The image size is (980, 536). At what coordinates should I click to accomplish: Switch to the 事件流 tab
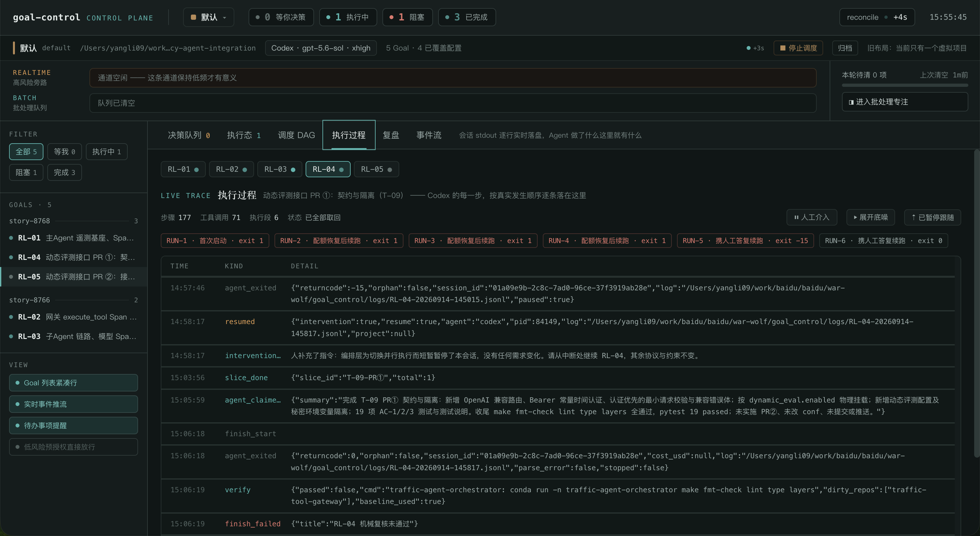tap(429, 135)
